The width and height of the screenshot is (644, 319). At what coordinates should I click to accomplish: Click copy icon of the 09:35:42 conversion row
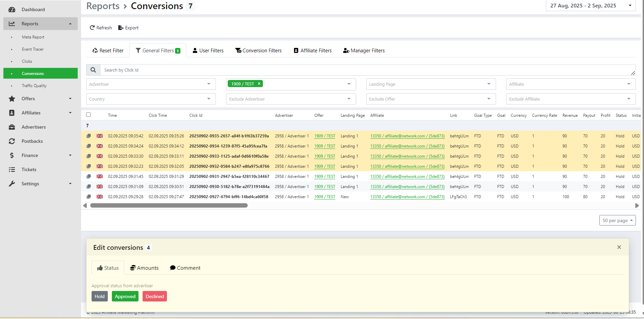89,136
